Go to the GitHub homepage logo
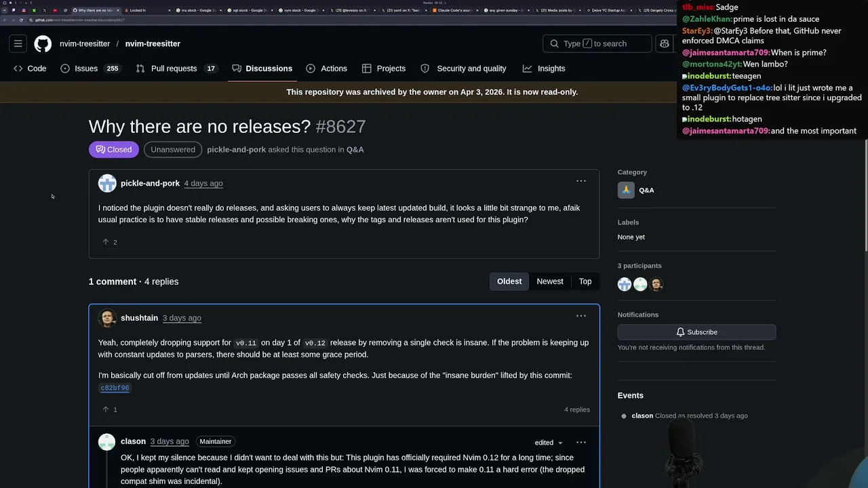Screen dimensions: 868x488 tap(43, 43)
